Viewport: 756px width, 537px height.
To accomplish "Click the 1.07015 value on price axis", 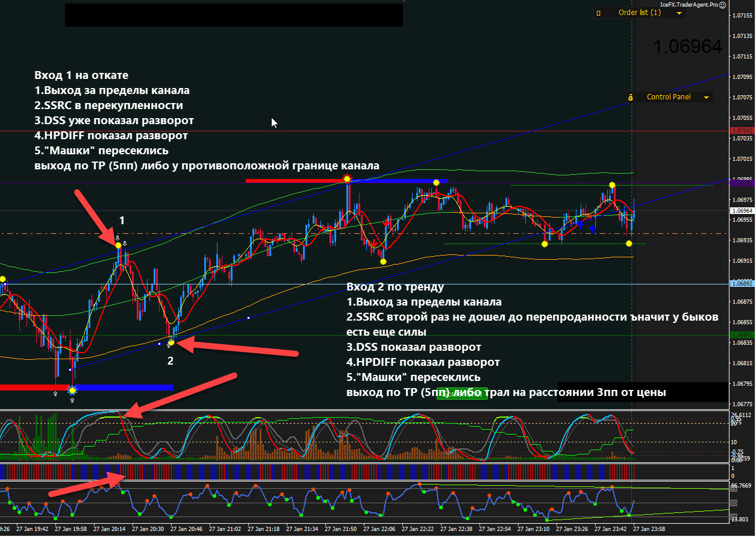I will (x=742, y=159).
